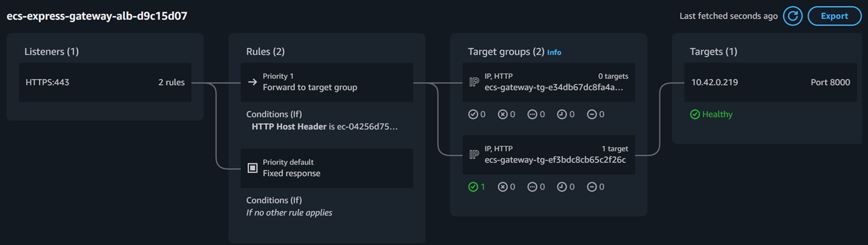Click the fixed response square icon
The image size is (868, 245).
coord(252,168)
